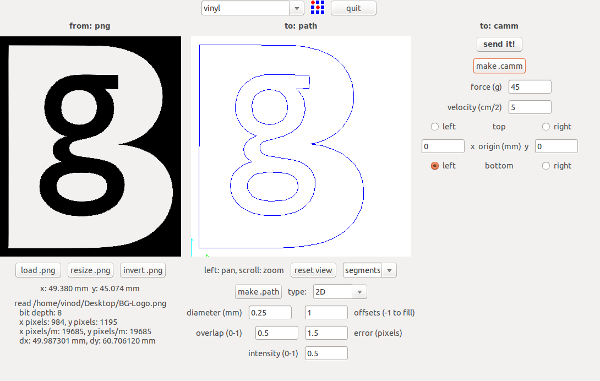Viewport: 600px width, 381px height.
Task: Click the diameter (mm) input field
Action: tap(270, 313)
